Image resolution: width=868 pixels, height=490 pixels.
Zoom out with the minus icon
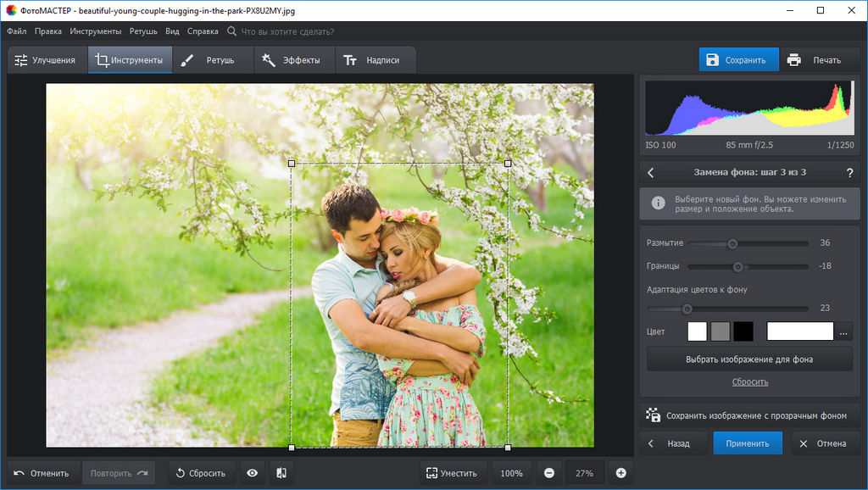click(549, 473)
